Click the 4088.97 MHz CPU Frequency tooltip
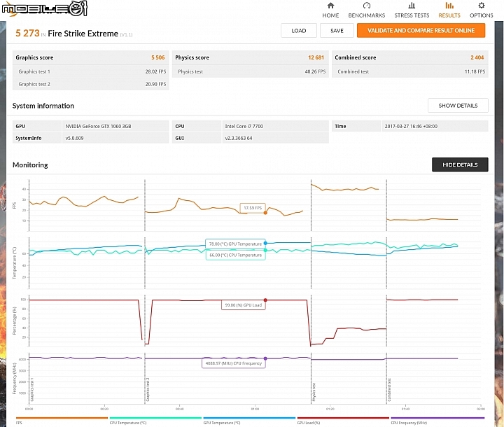Viewport: 504px width, 427px height. coord(234,363)
